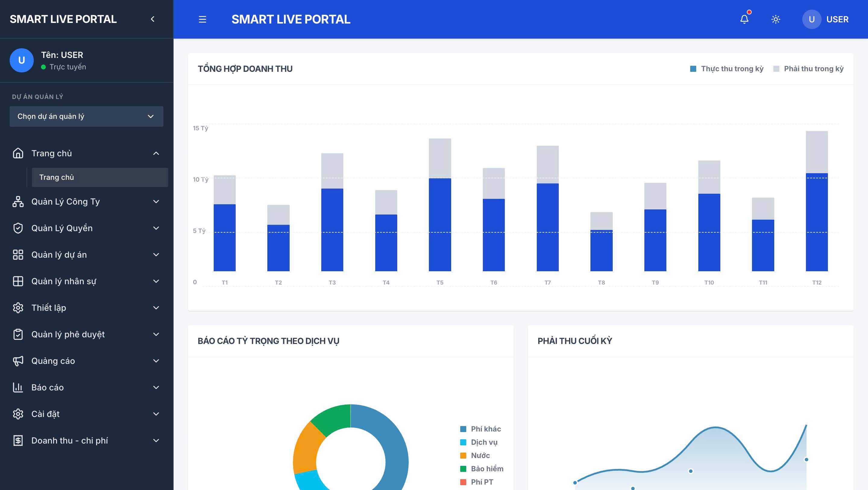
Task: Click the Doanh thu - chi phí receipt icon
Action: (18, 441)
